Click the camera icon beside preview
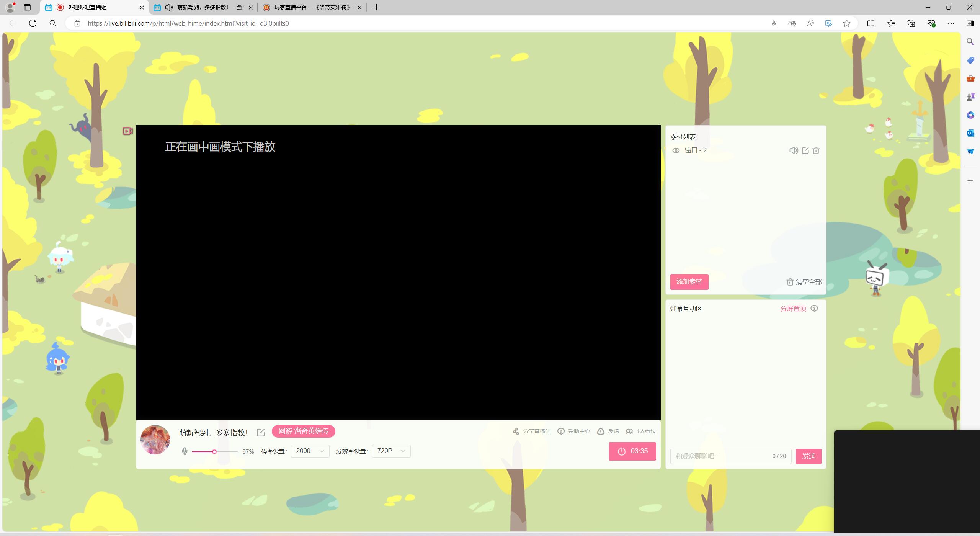This screenshot has width=980, height=536. click(x=127, y=131)
